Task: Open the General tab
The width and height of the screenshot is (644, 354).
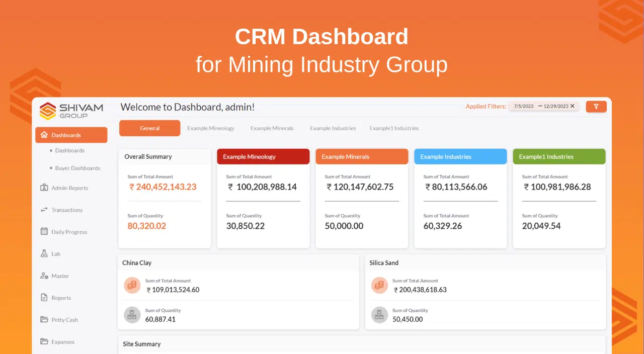Action: pyautogui.click(x=149, y=128)
